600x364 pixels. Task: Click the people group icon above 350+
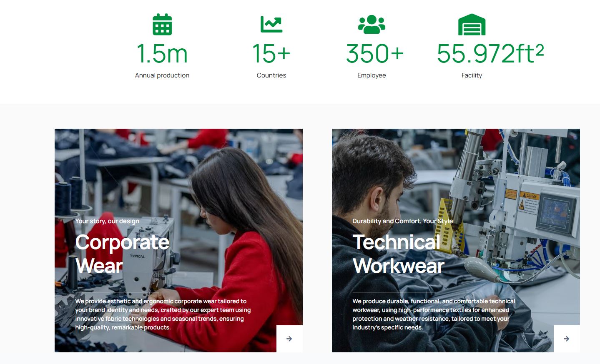(x=372, y=25)
